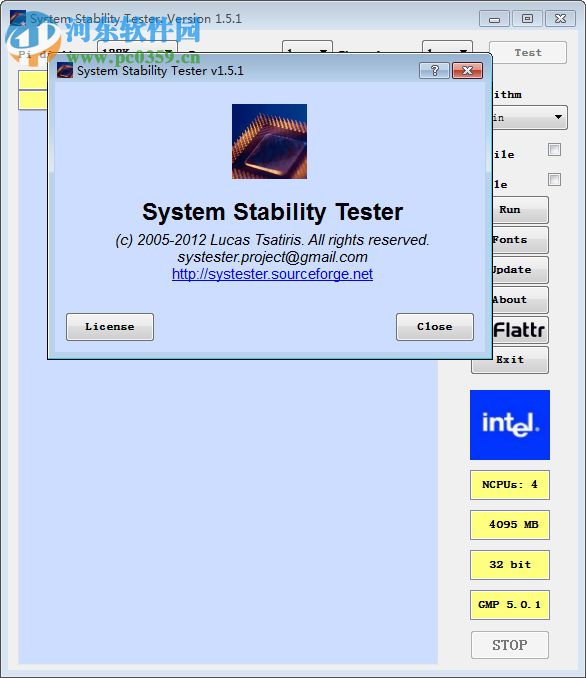The image size is (586, 678).
Task: Click the STOP button
Action: click(x=510, y=645)
